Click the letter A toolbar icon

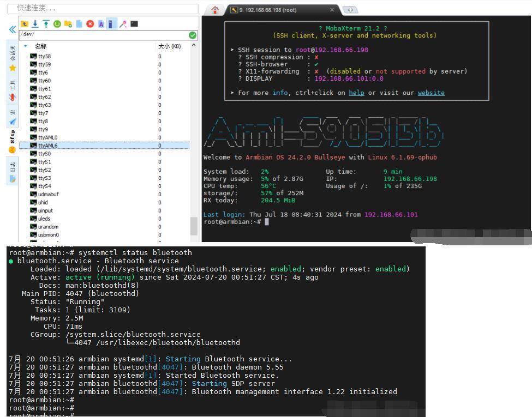[101, 24]
